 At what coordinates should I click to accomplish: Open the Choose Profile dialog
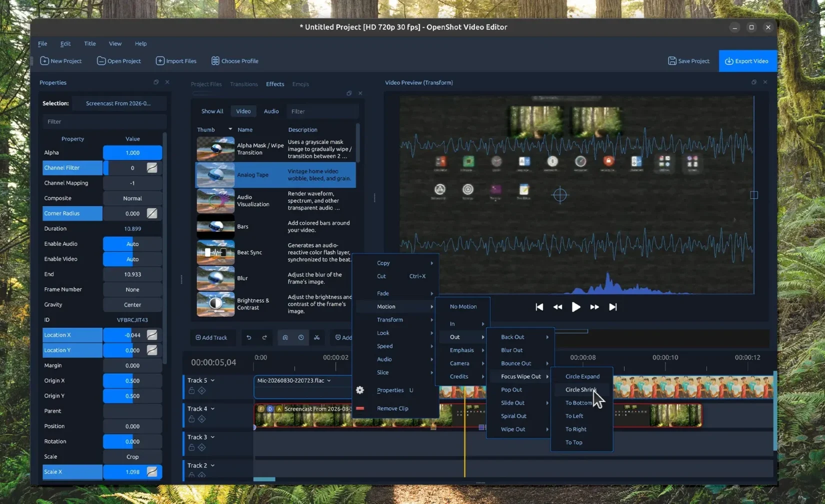pyautogui.click(x=234, y=61)
